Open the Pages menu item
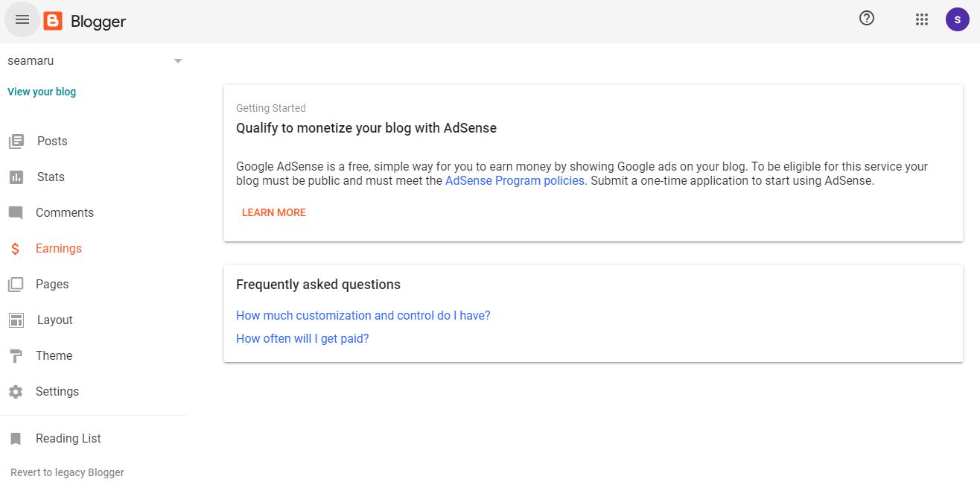 pyautogui.click(x=52, y=285)
